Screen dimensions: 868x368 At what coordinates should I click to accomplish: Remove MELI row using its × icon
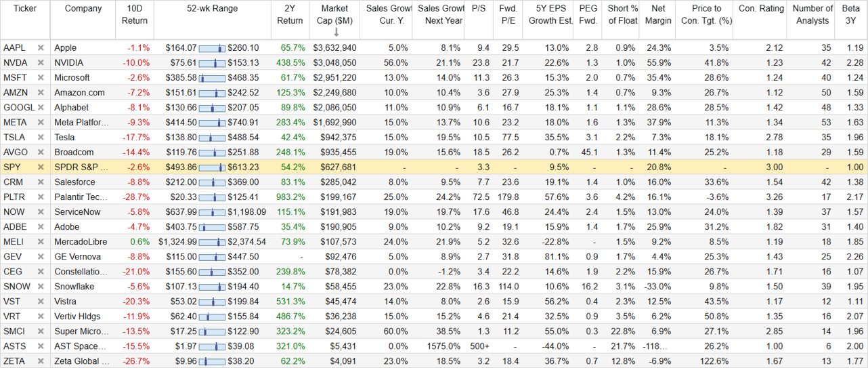[41, 242]
